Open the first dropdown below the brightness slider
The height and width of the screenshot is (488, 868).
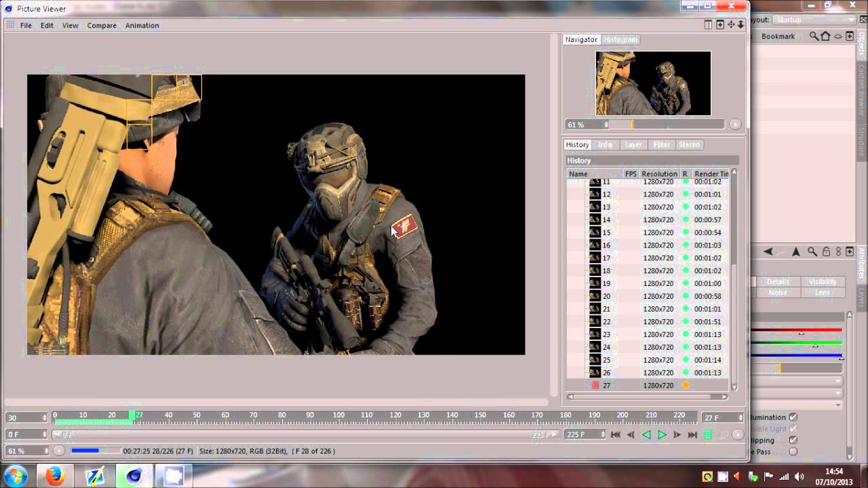point(797,381)
